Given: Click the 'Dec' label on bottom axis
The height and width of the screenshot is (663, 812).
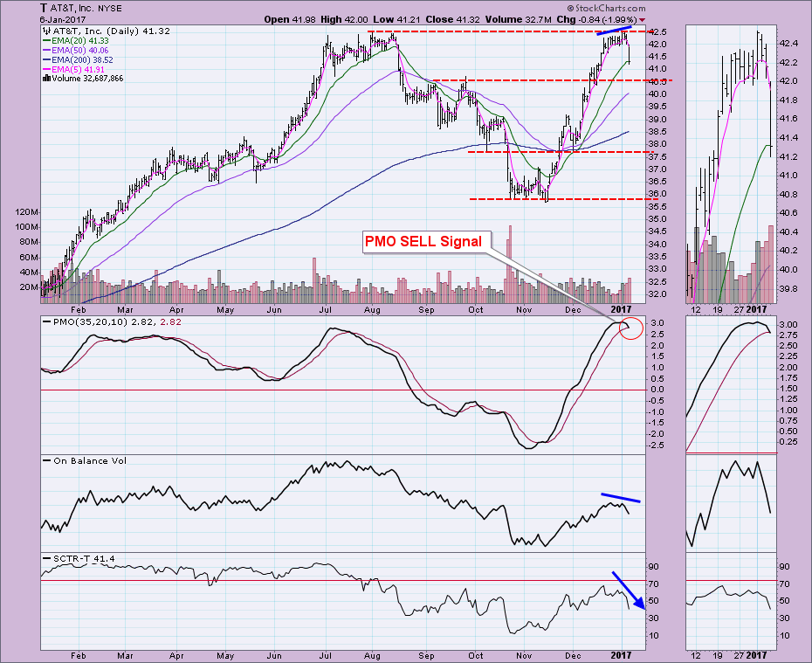Looking at the screenshot, I should click(x=573, y=656).
